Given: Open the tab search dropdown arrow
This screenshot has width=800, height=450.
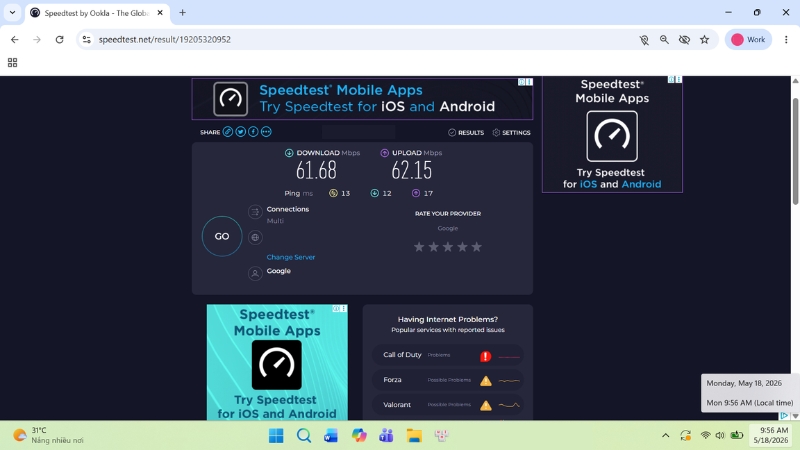Looking at the screenshot, I should point(12,13).
